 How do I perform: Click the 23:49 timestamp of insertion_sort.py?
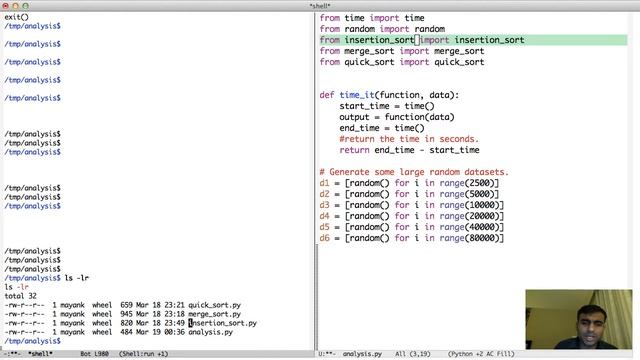[x=174, y=323]
